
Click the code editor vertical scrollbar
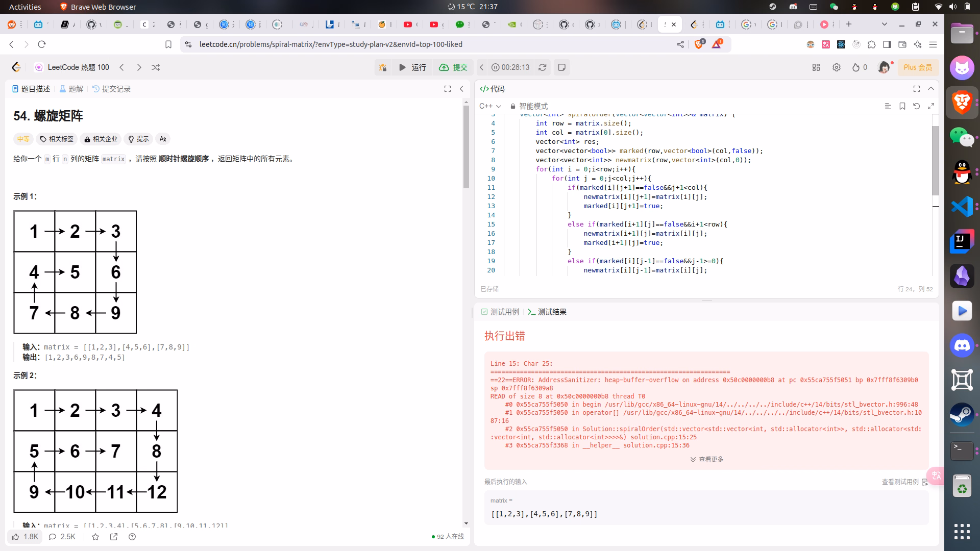936,160
